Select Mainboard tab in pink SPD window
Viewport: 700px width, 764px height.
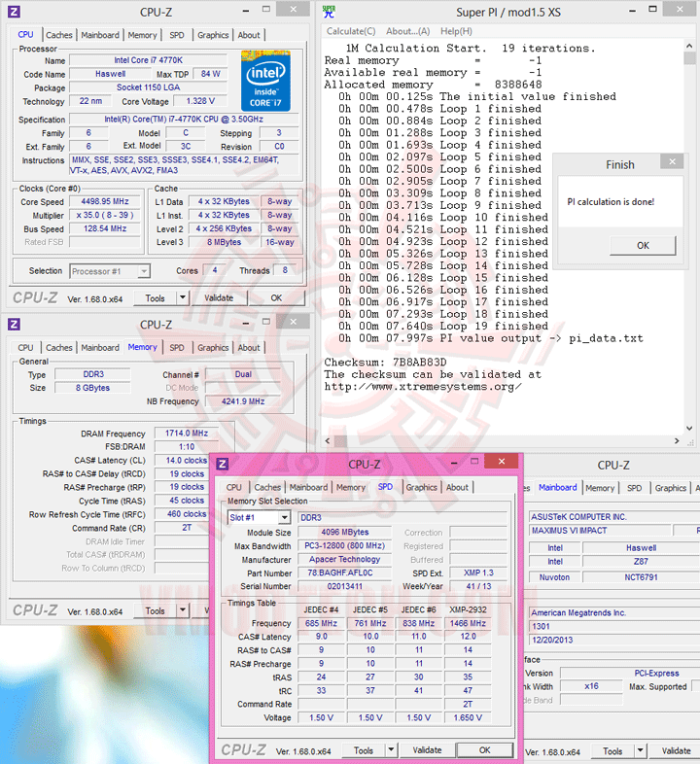[308, 487]
